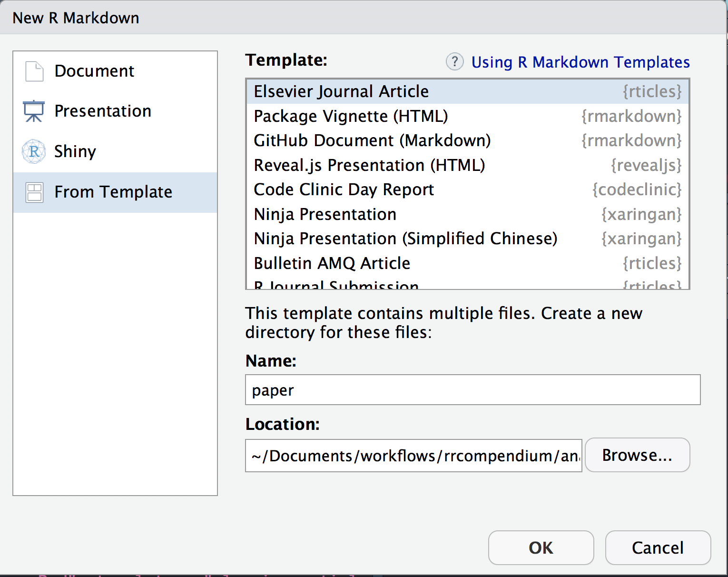This screenshot has width=728, height=577.
Task: Click the Shiny R logo icon
Action: [x=34, y=151]
